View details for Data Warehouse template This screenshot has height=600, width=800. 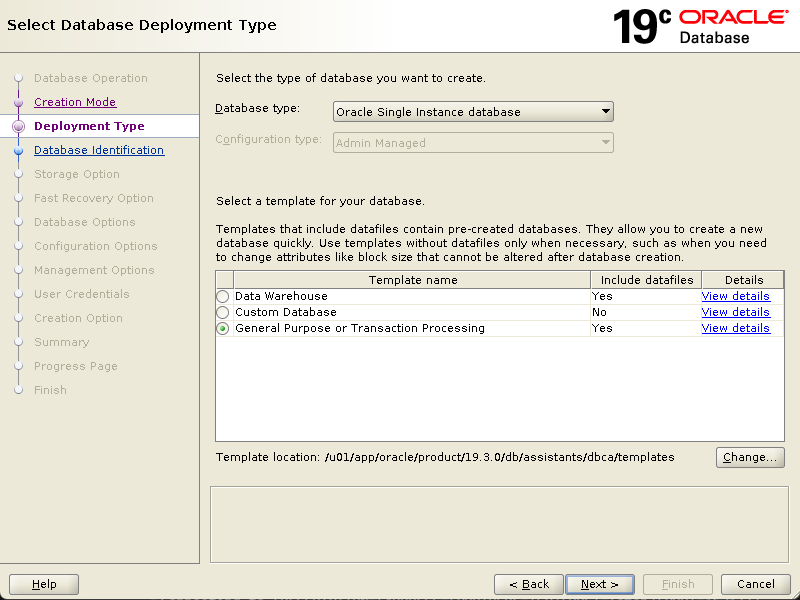click(x=735, y=296)
